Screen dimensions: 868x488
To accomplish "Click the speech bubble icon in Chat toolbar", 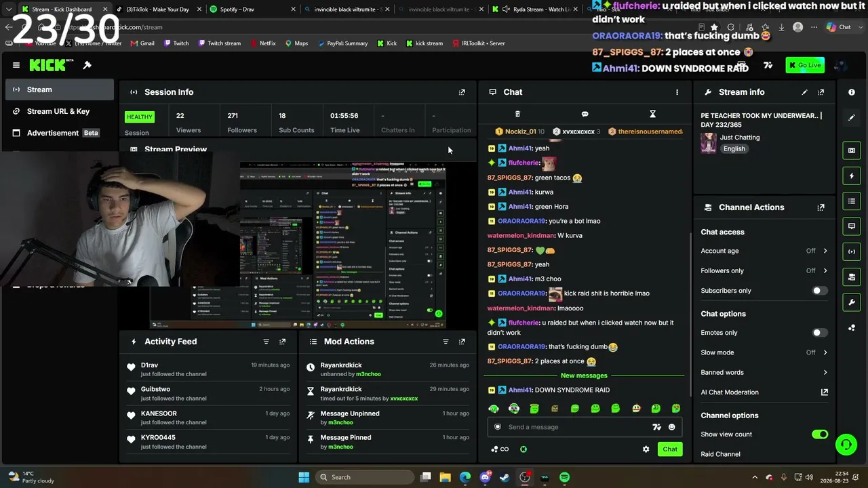I will [x=585, y=114].
